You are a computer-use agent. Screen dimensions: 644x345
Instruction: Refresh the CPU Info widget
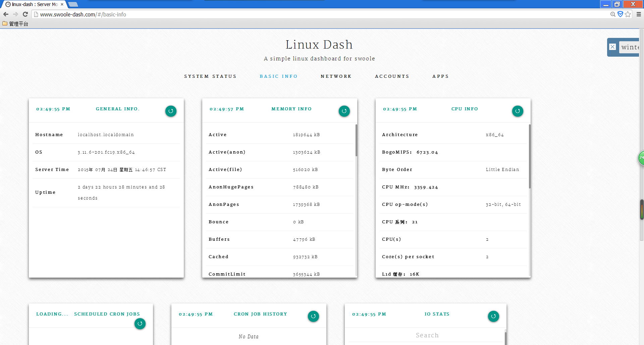518,111
